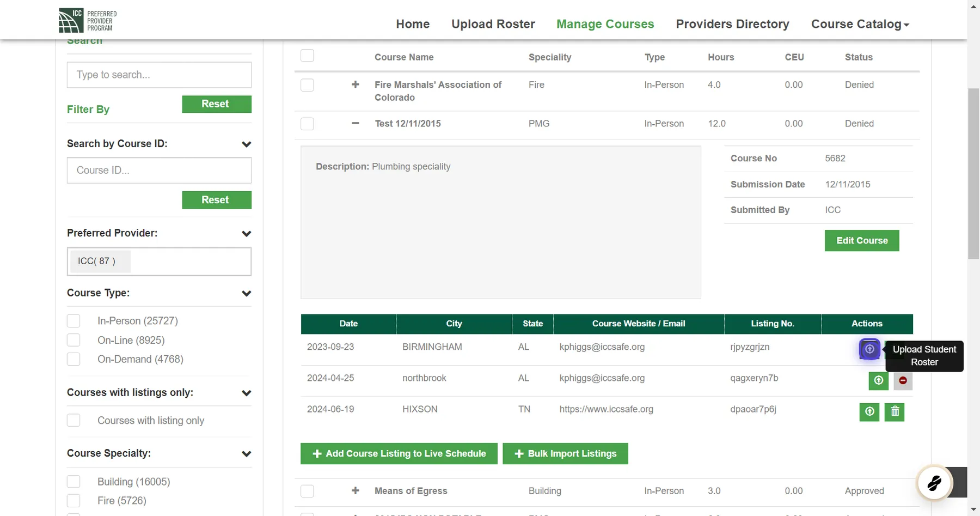This screenshot has width=980, height=516.
Task: Click the Upload Student Roster icon for BIRMINGHAM listing
Action: point(869,349)
